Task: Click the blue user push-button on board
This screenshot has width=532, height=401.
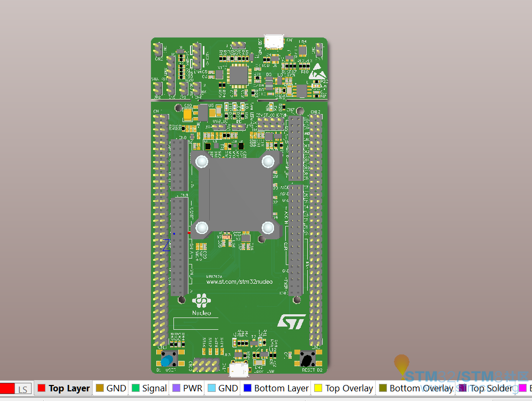Action: 168,360
